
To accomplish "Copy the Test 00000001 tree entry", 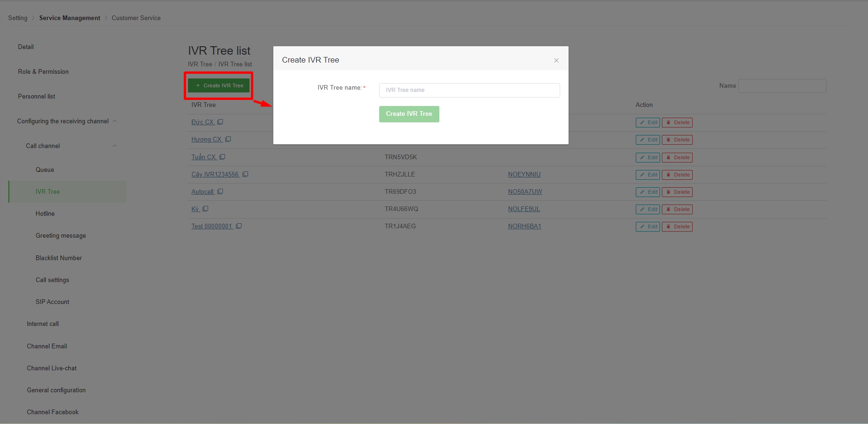I will (x=239, y=226).
